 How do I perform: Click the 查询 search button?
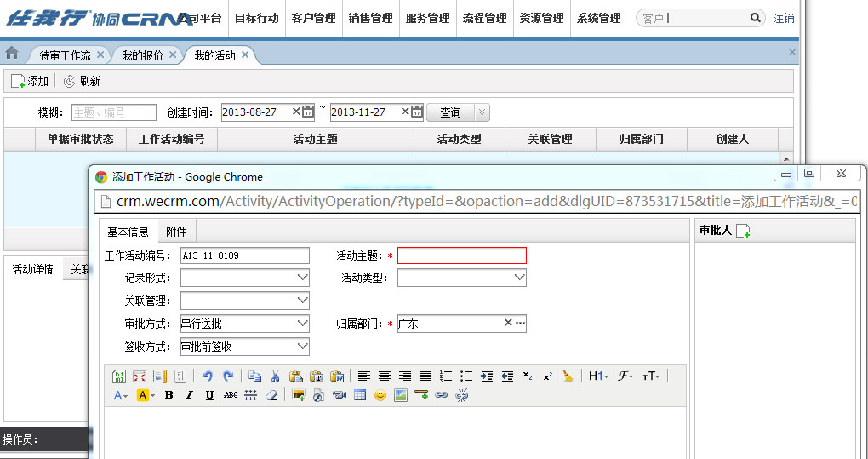click(450, 112)
